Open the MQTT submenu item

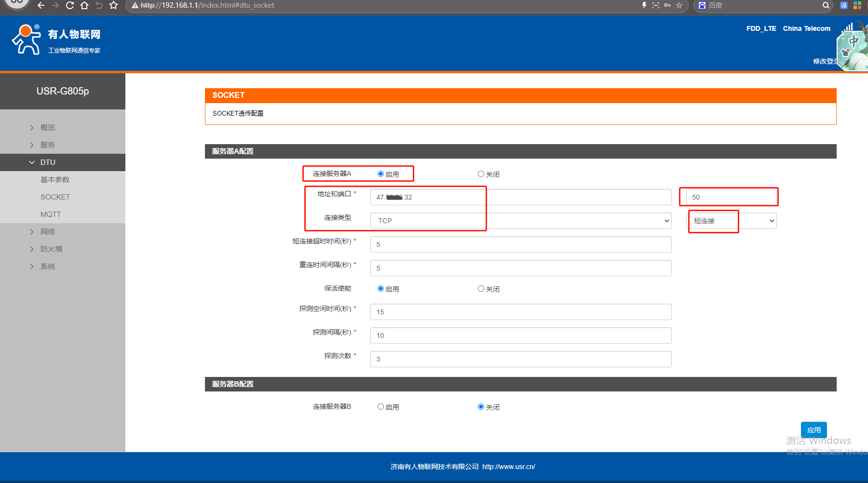pyautogui.click(x=51, y=215)
